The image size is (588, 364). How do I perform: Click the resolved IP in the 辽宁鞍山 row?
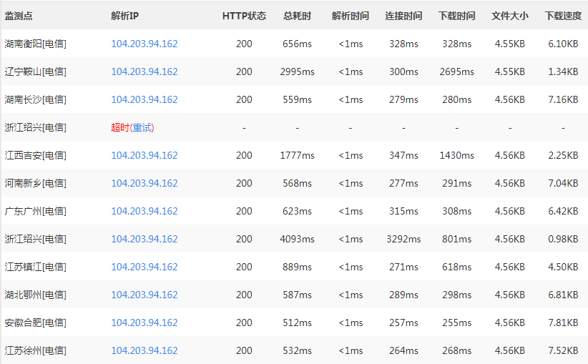[144, 72]
